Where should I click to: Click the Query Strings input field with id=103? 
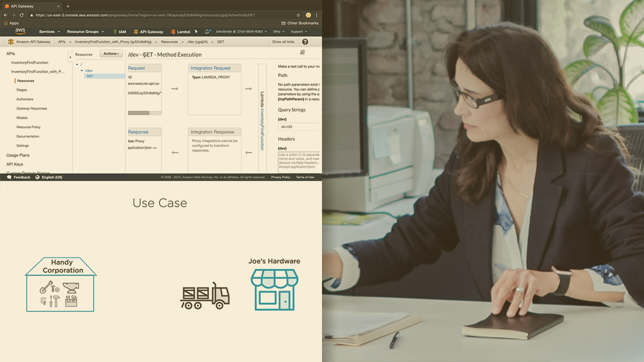click(298, 127)
